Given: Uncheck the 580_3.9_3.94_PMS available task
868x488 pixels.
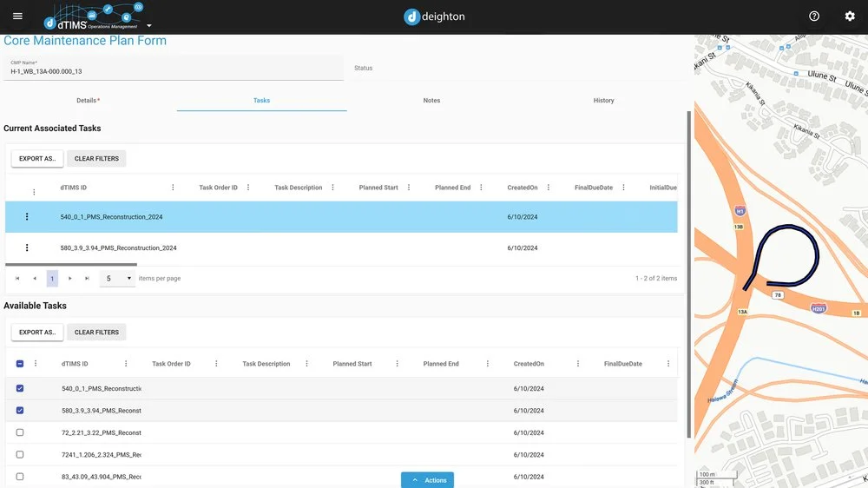Looking at the screenshot, I should pyautogui.click(x=20, y=411).
